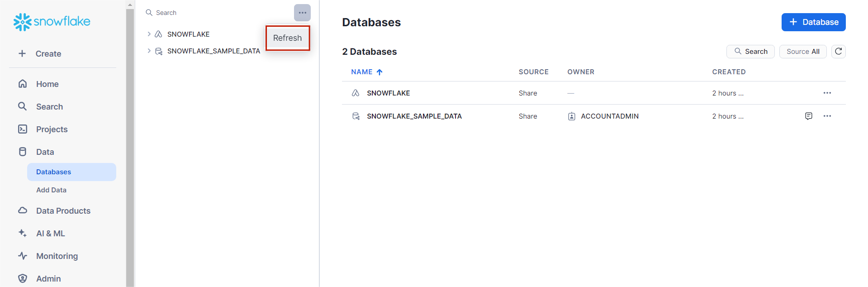
Task: Open AI & ML in the sidebar
Action: (50, 233)
